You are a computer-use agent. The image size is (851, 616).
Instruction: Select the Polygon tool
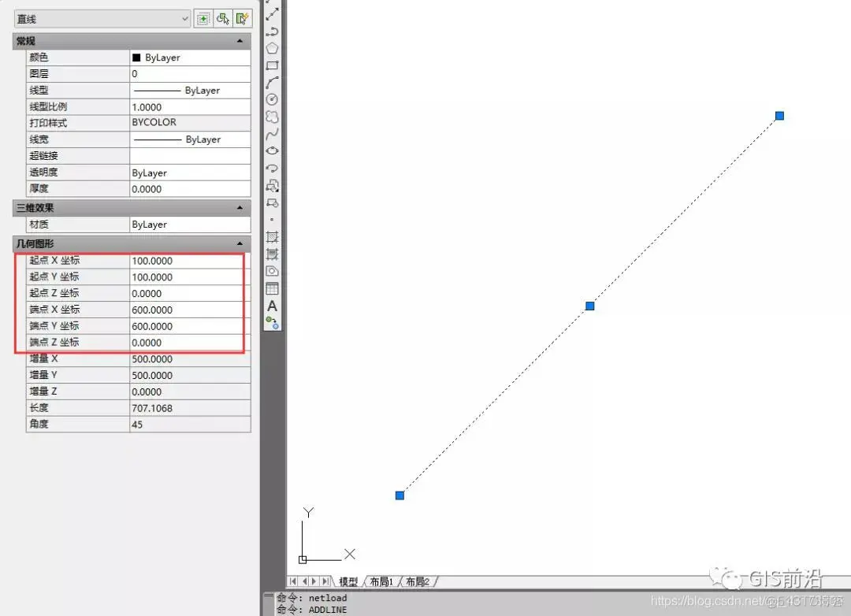coord(272,48)
